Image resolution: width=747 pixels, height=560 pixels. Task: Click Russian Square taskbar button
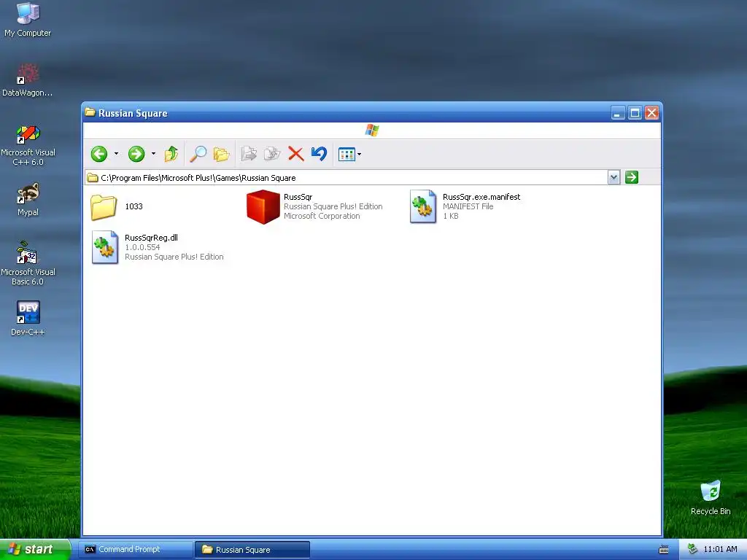252,550
